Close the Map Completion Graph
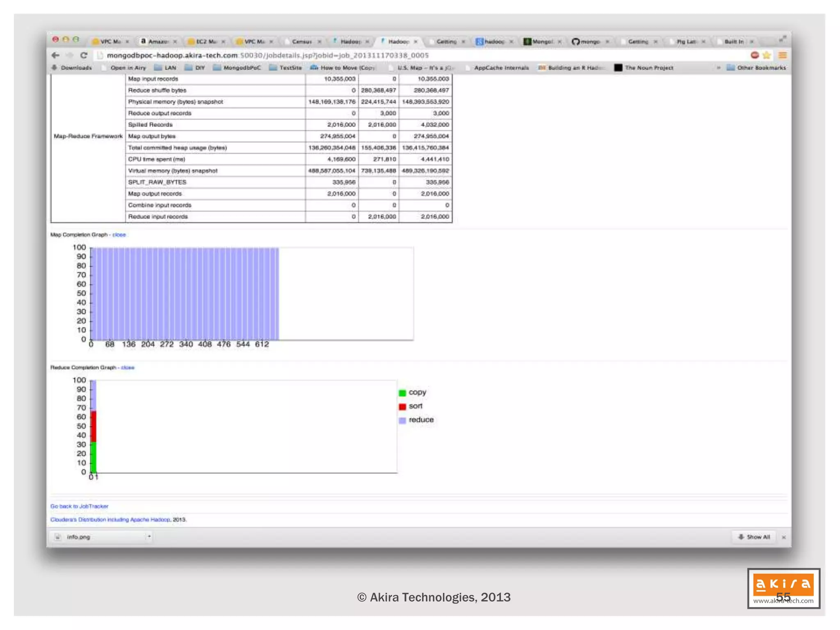The image size is (840, 630). point(119,235)
